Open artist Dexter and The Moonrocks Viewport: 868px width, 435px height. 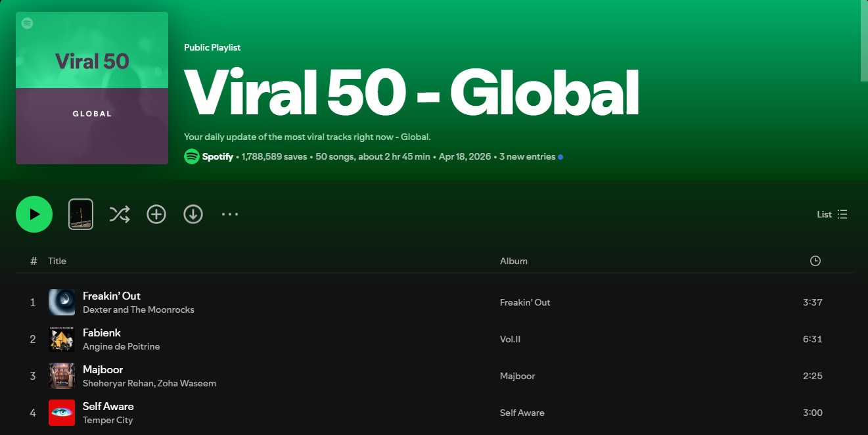point(139,309)
